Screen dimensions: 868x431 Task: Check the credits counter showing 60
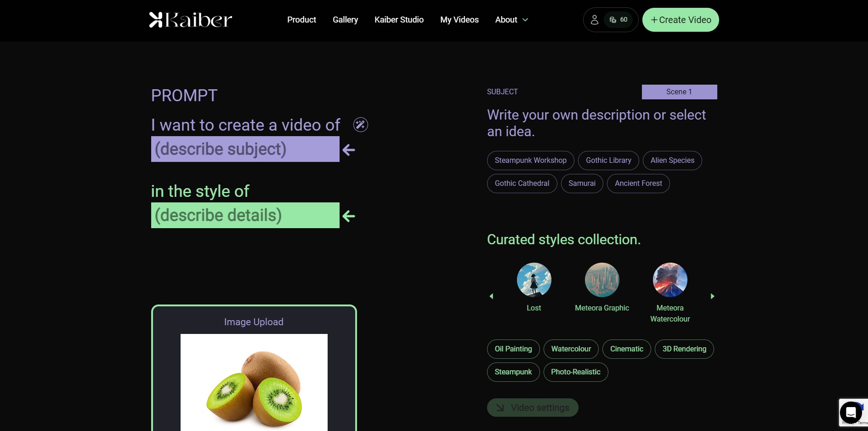click(x=618, y=20)
